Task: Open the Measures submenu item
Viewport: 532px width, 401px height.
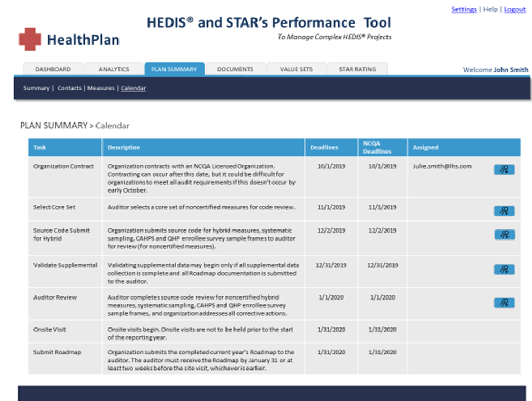Action: click(x=101, y=88)
